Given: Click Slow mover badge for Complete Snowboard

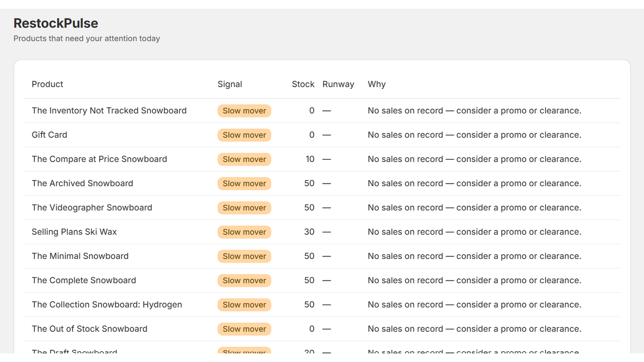Looking at the screenshot, I should click(244, 281).
